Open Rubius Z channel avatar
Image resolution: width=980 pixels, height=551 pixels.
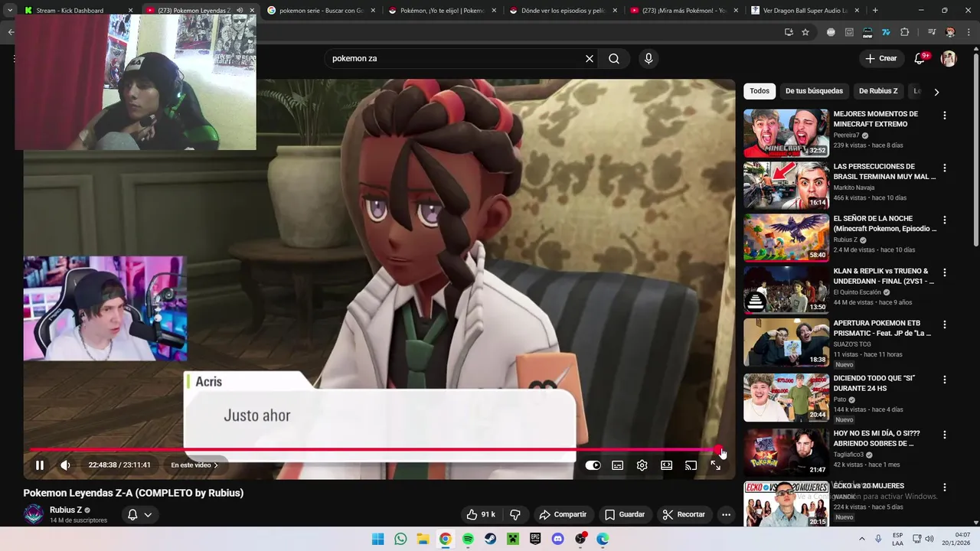click(x=34, y=514)
